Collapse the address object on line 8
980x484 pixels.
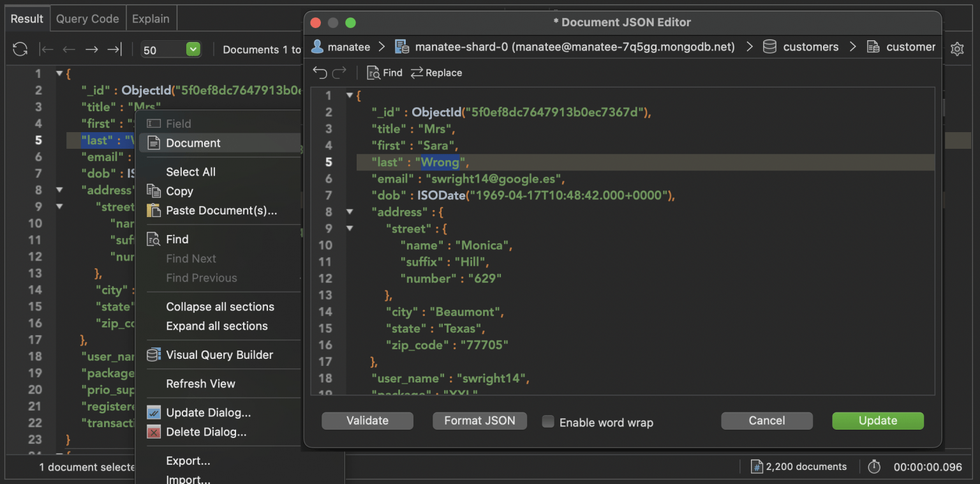coord(349,211)
